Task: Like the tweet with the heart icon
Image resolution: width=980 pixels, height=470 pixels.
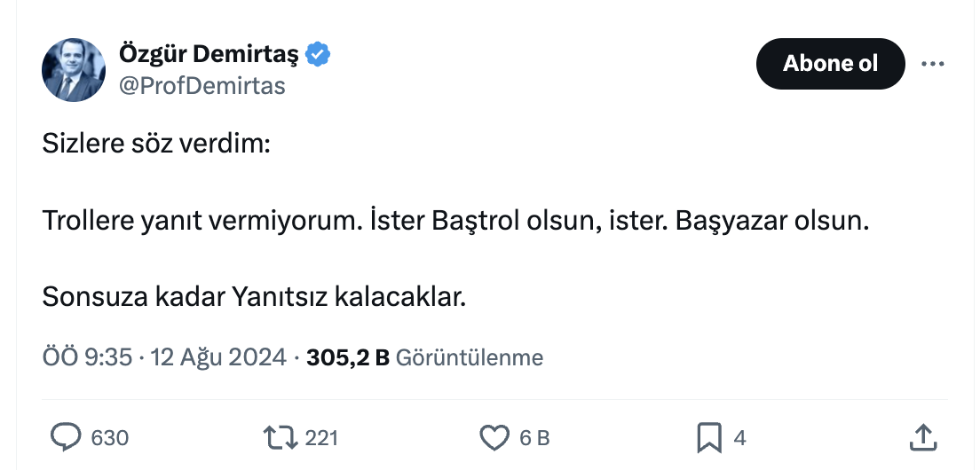Action: [x=493, y=437]
